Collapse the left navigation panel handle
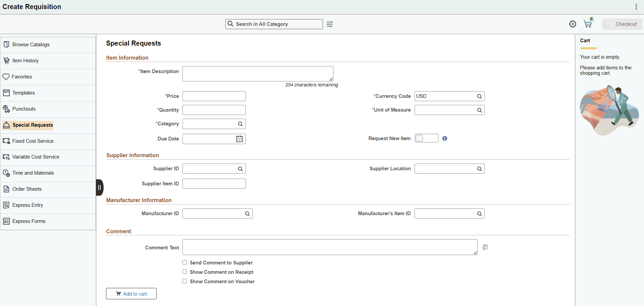The image size is (644, 306). pyautogui.click(x=100, y=188)
